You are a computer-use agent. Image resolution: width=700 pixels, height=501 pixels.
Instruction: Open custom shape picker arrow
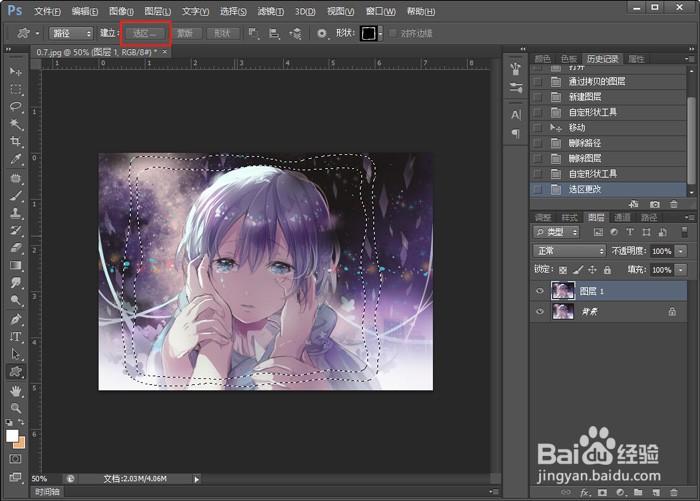click(380, 33)
